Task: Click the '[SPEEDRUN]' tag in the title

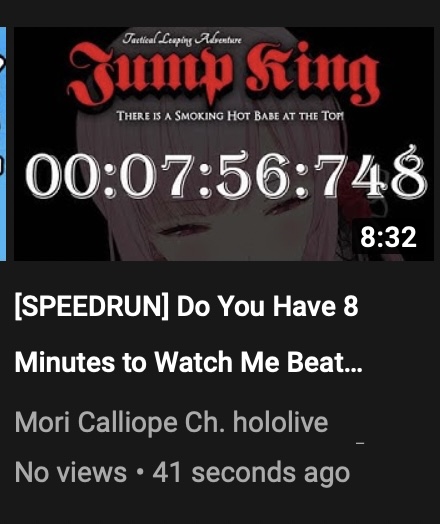Action: [92, 307]
